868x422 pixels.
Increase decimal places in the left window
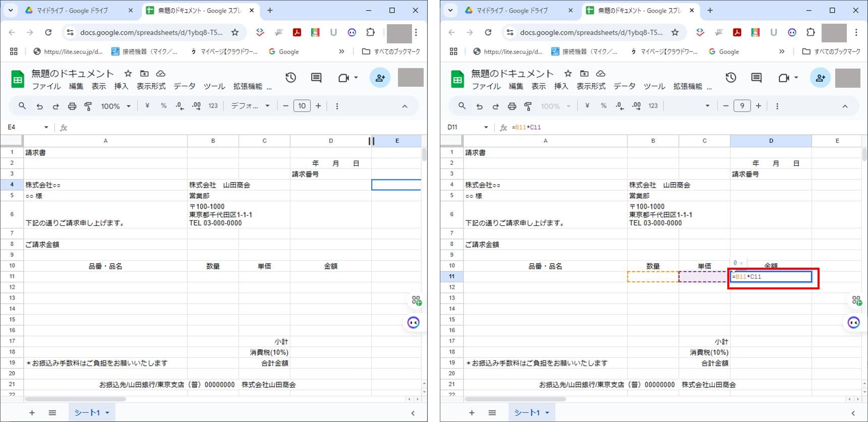pyautogui.click(x=196, y=106)
